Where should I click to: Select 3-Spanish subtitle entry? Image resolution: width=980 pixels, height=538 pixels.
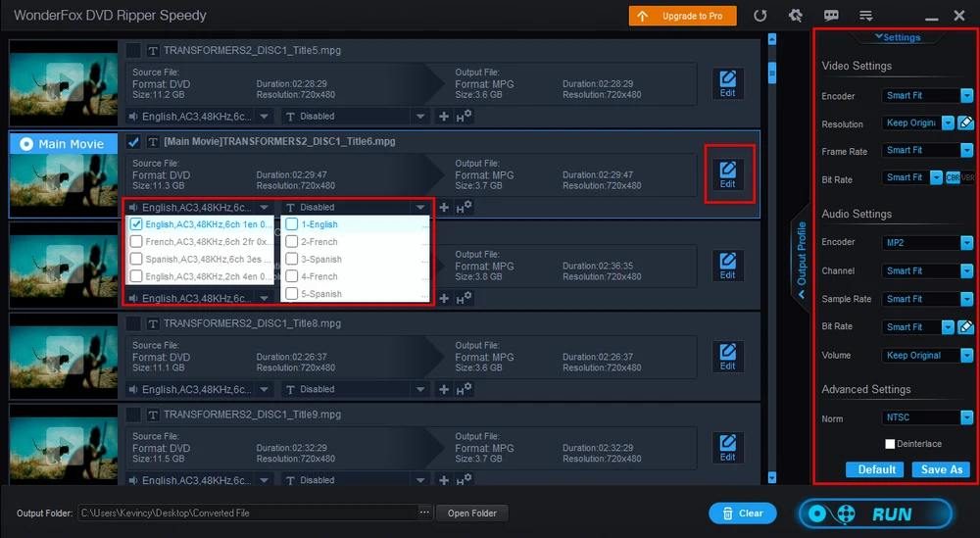pos(355,260)
